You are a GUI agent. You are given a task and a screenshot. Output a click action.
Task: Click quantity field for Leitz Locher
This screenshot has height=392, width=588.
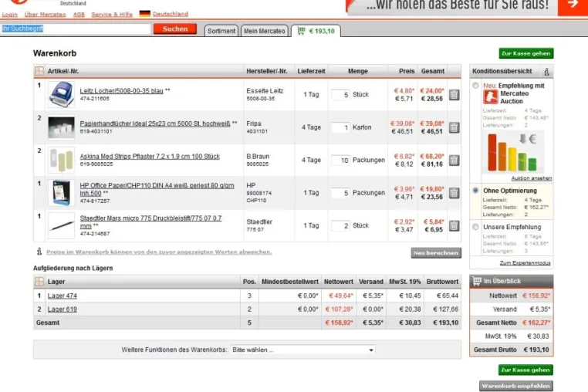(340, 95)
